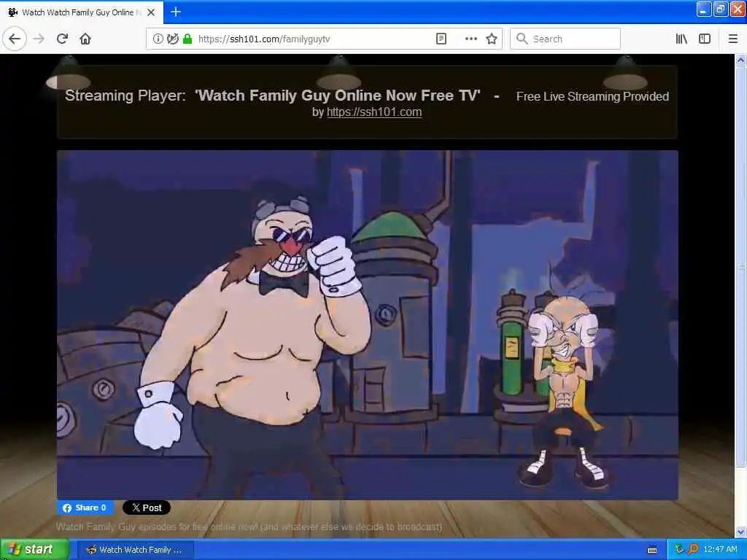Click the clock showing 12:47 AM
The width and height of the screenshot is (747, 560).
coord(720,550)
